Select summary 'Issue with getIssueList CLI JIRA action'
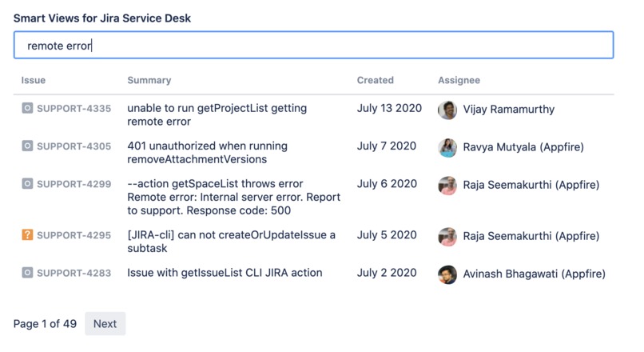This screenshot has width=644, height=352. (x=225, y=273)
